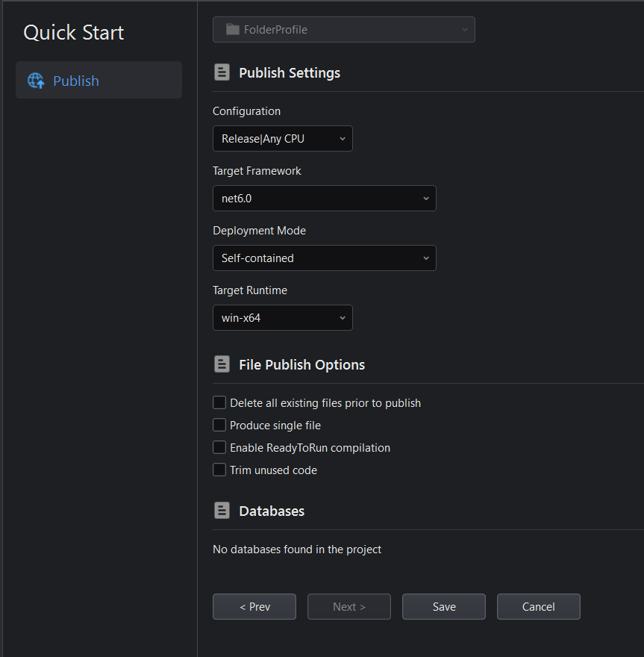This screenshot has height=657, width=644.
Task: Tick the Trim unused code checkbox
Action: coord(219,470)
